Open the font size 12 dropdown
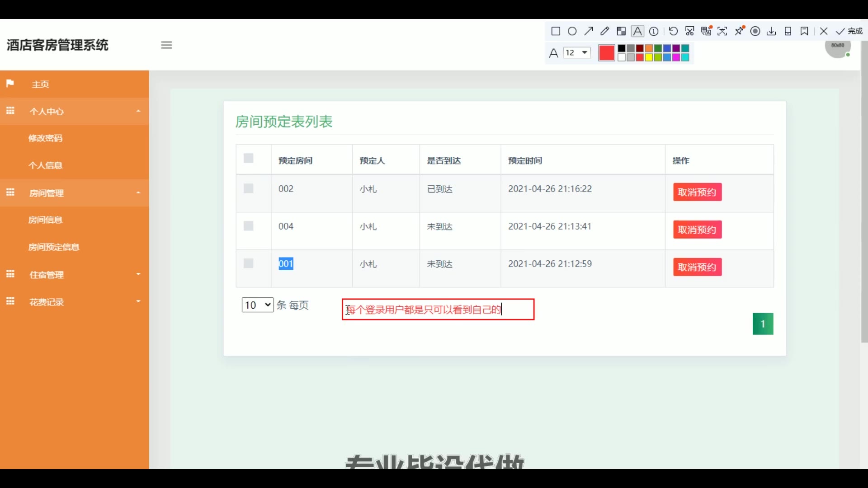 tap(577, 53)
